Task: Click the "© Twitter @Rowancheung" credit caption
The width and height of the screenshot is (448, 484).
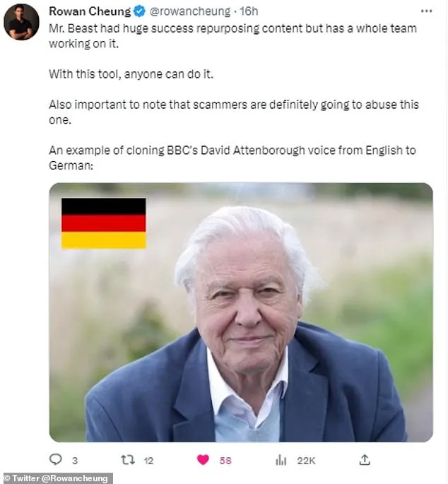Action: point(57,478)
